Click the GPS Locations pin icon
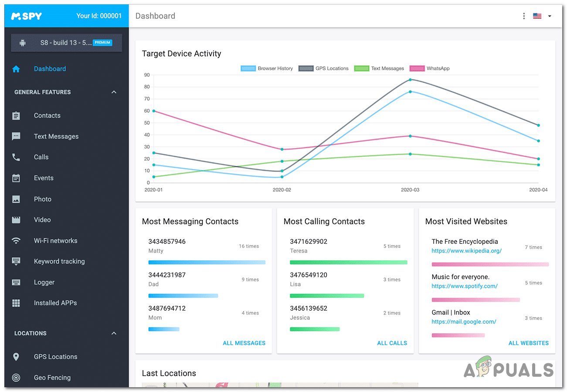Screen dimensions: 567x392 [16, 357]
